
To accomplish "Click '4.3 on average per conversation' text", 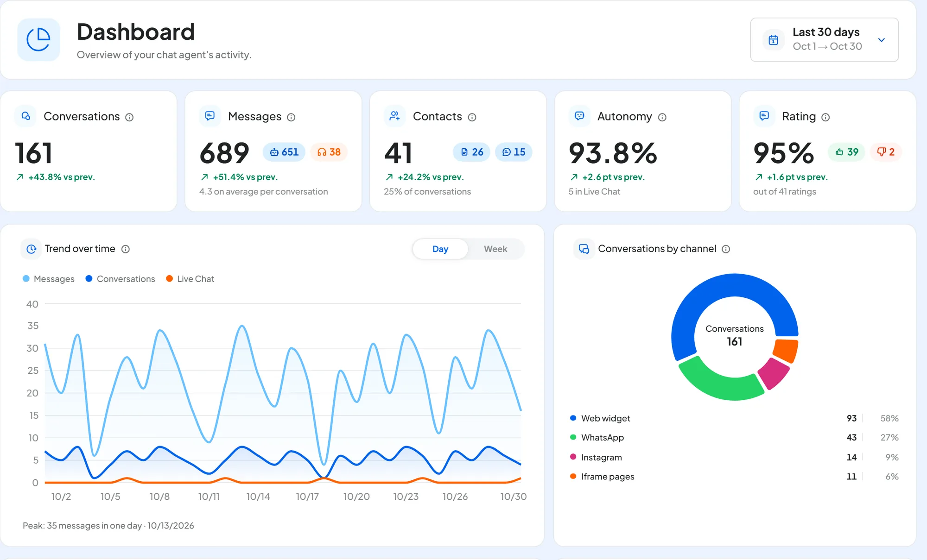I will tap(263, 192).
